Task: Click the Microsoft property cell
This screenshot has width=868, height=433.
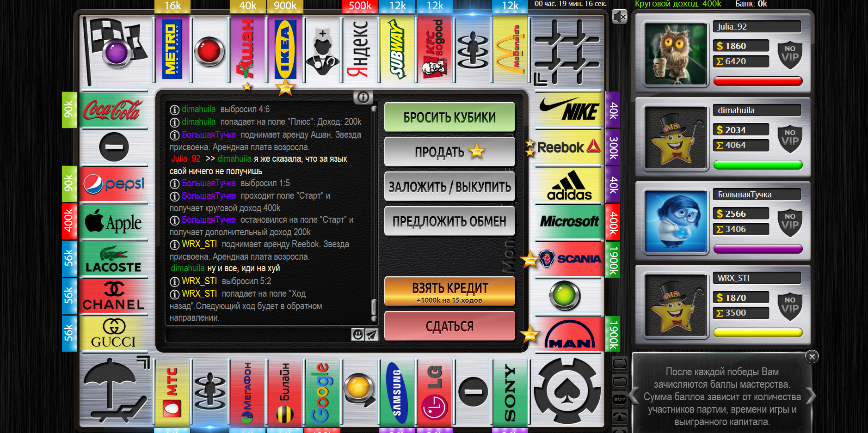Action: coord(570,222)
